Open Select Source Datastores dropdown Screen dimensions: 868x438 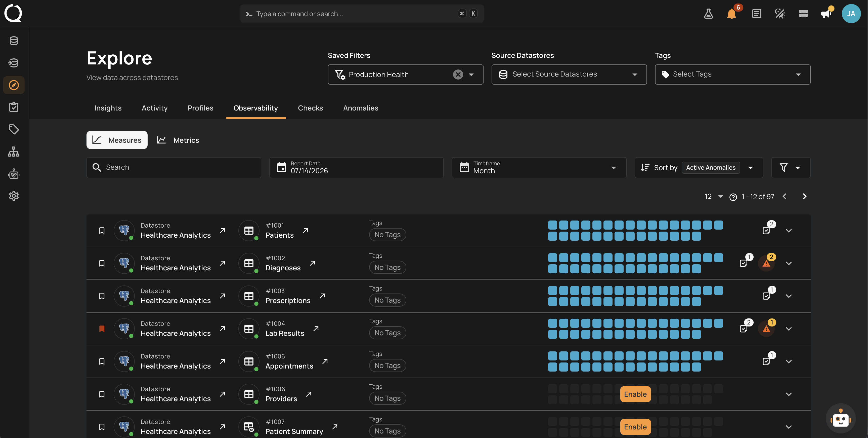tap(569, 75)
